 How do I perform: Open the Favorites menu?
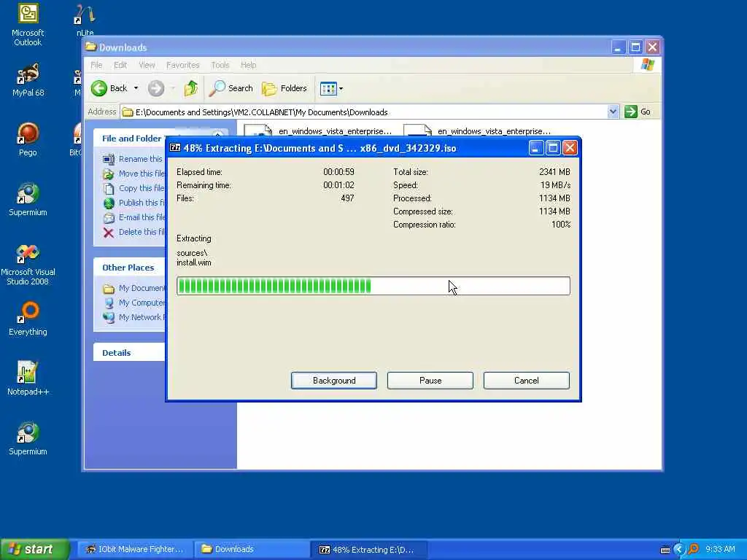pos(182,65)
